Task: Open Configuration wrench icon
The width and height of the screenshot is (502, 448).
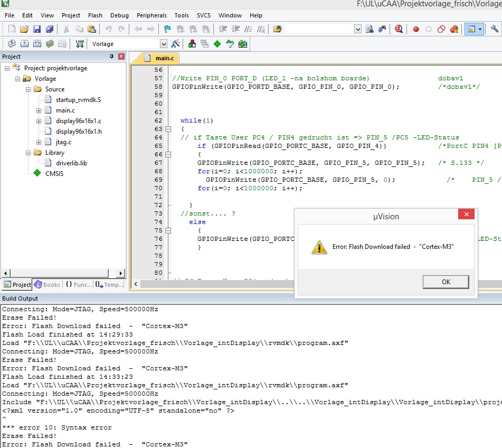Action: (x=494, y=29)
